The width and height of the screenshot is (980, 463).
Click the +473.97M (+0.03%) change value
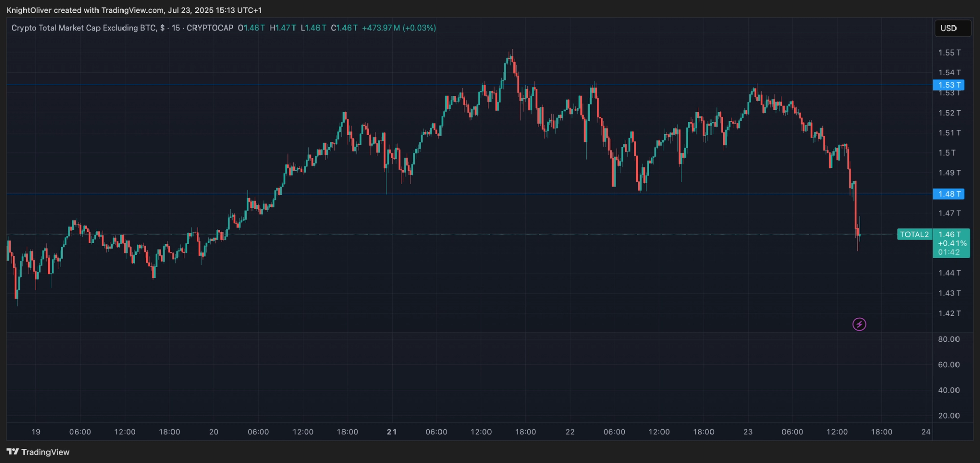[x=399, y=28]
